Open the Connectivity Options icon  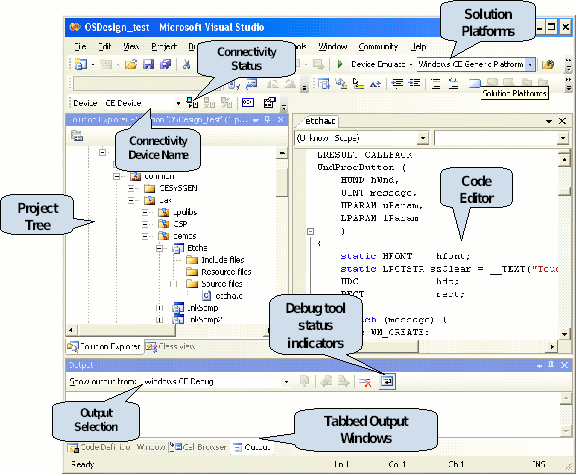[270, 103]
